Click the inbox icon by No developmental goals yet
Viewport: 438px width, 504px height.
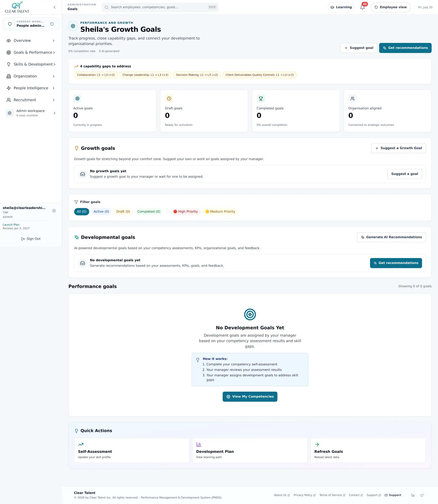(83, 263)
